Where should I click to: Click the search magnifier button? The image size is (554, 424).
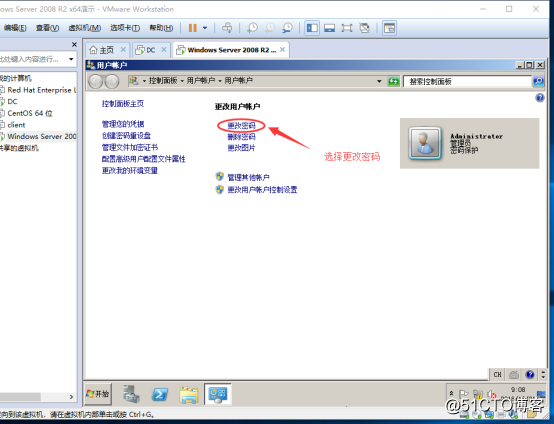(538, 82)
